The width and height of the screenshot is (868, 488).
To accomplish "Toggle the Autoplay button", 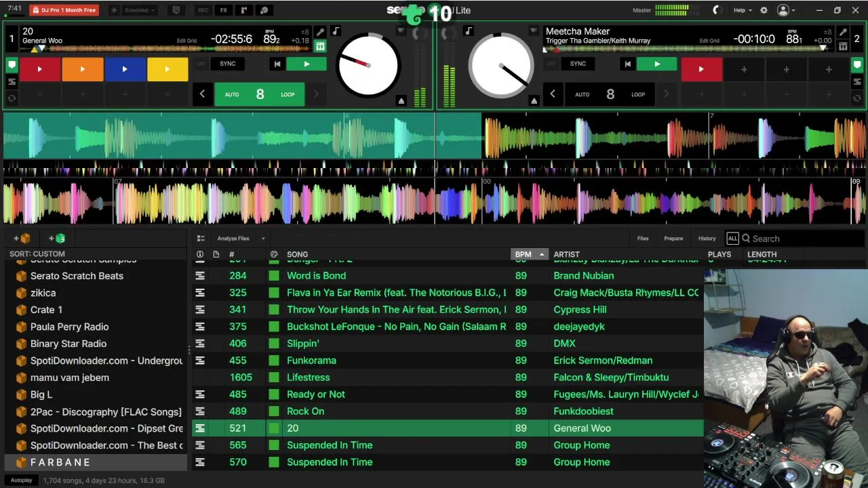I will coord(21,481).
